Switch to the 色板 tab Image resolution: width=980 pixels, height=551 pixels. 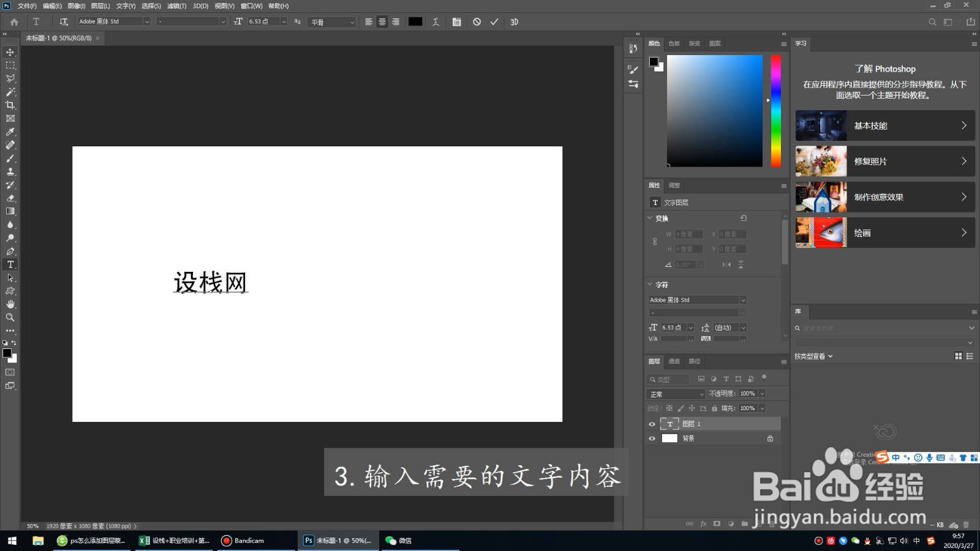click(674, 43)
